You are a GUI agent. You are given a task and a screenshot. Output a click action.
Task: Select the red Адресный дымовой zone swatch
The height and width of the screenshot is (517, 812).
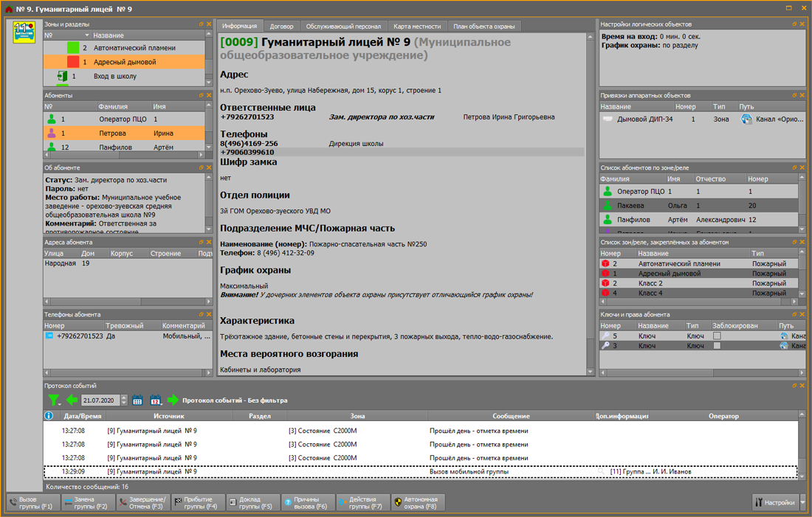coord(73,62)
